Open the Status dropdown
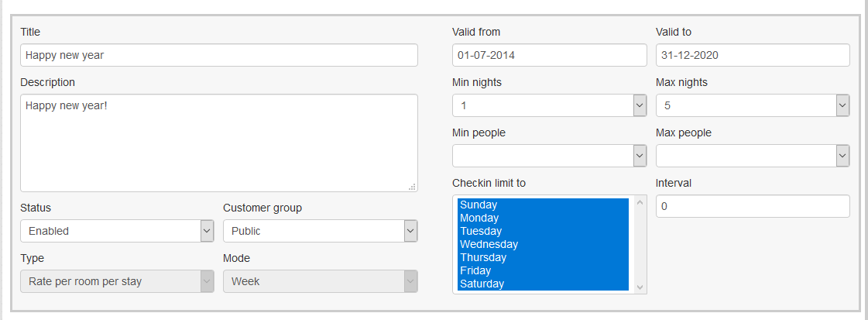Image resolution: width=868 pixels, height=320 pixels. [x=117, y=231]
